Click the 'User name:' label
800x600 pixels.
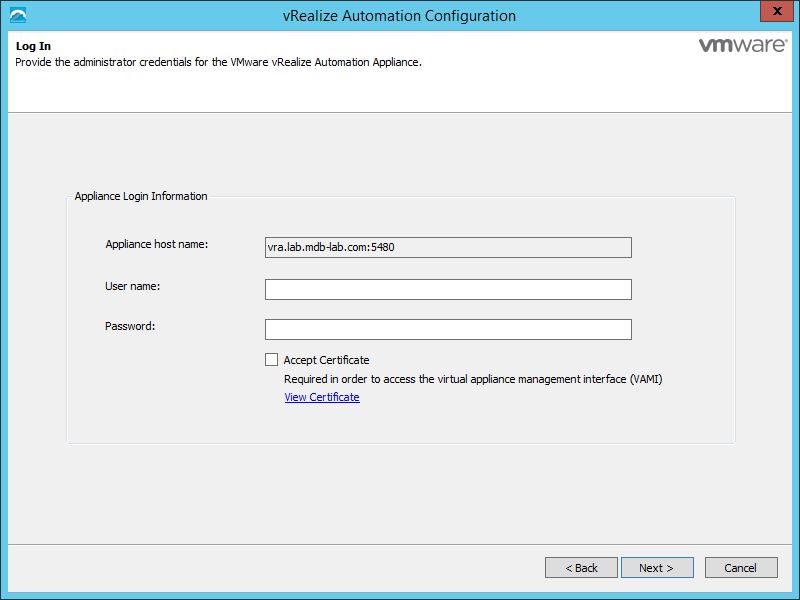tap(133, 286)
